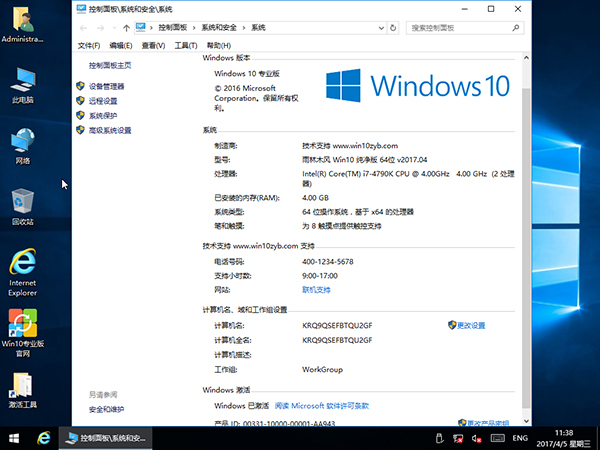
Task: Open 高级系统设置
Action: click(109, 130)
